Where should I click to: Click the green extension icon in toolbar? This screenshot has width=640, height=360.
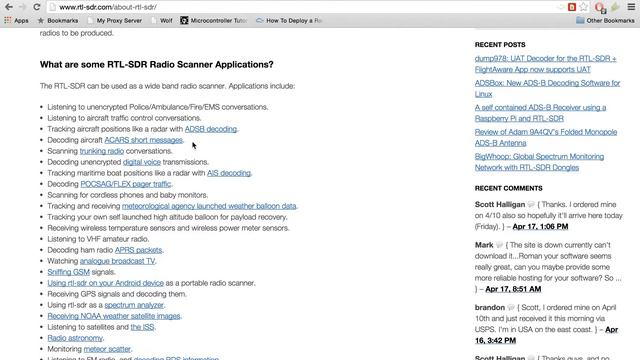click(x=615, y=7)
